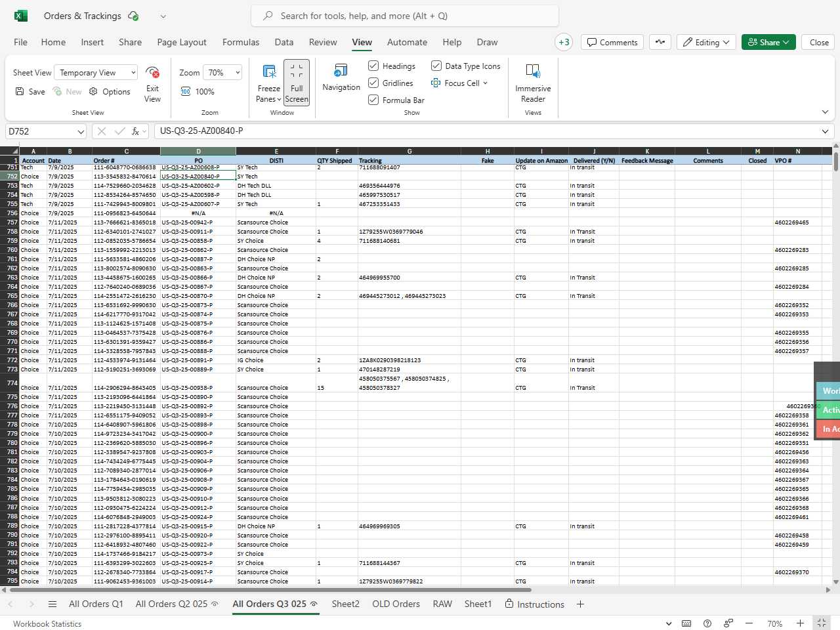Zoom in with the plus button
Screen dimensions: 840x630
pyautogui.click(x=801, y=623)
